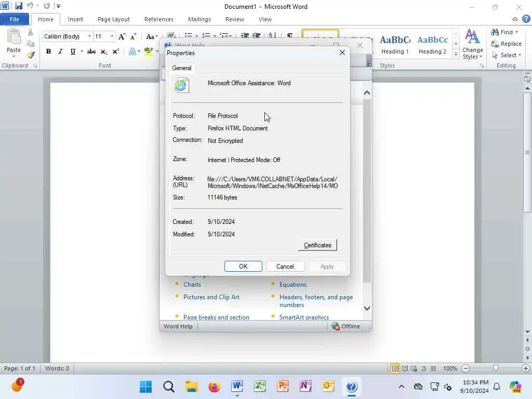Image resolution: width=532 pixels, height=399 pixels.
Task: Click the Format Painter brush icon
Action: [31, 55]
